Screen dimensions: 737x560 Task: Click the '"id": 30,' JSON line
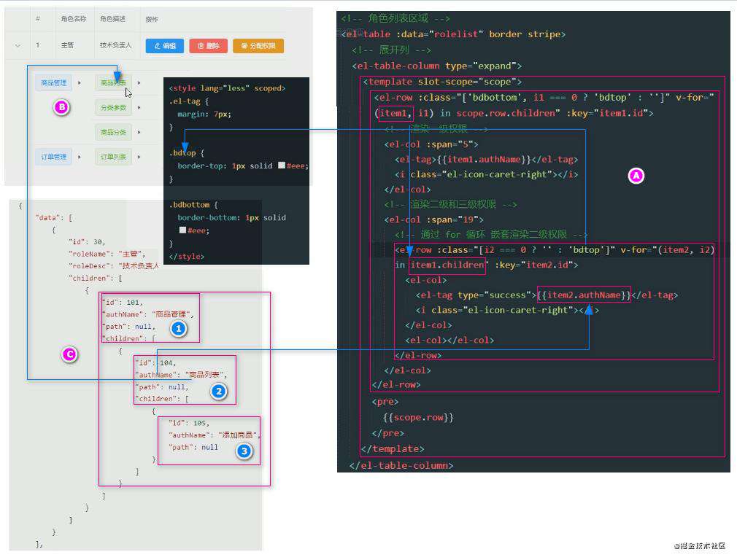pyautogui.click(x=87, y=242)
